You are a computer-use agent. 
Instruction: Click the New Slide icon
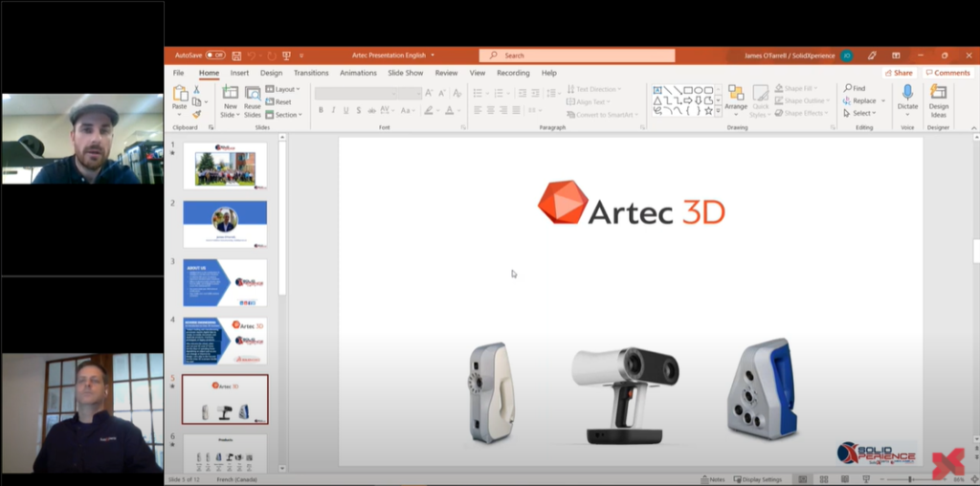tap(230, 93)
